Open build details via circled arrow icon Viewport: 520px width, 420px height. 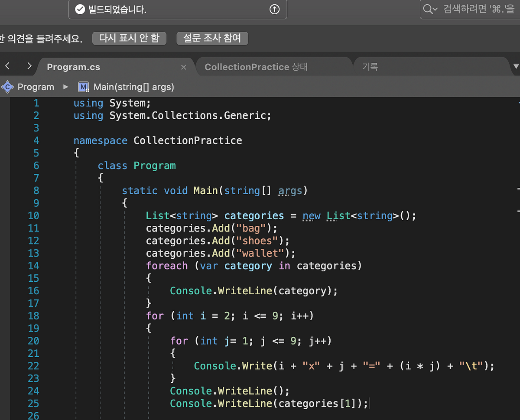[274, 9]
